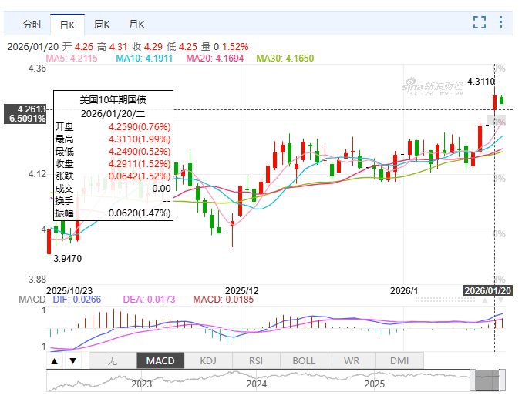Show the RSI indicator
Image resolution: width=532 pixels, height=402 pixels.
(256, 360)
